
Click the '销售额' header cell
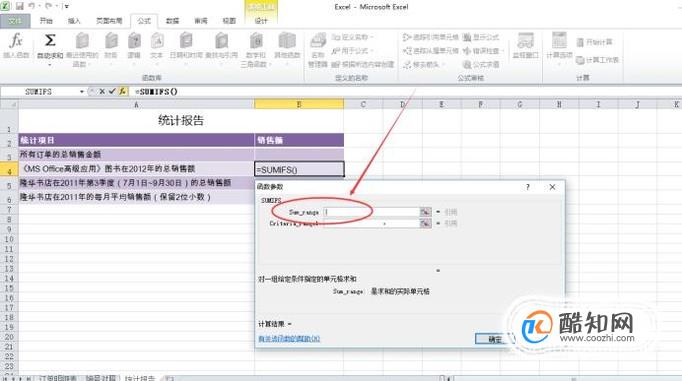[x=299, y=140]
